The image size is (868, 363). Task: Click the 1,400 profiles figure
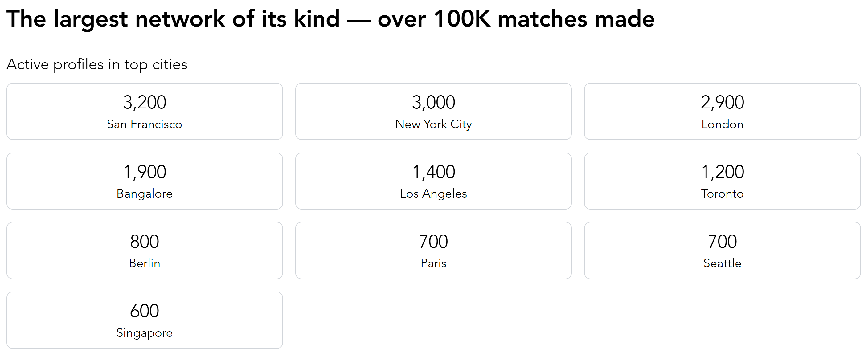click(x=433, y=172)
